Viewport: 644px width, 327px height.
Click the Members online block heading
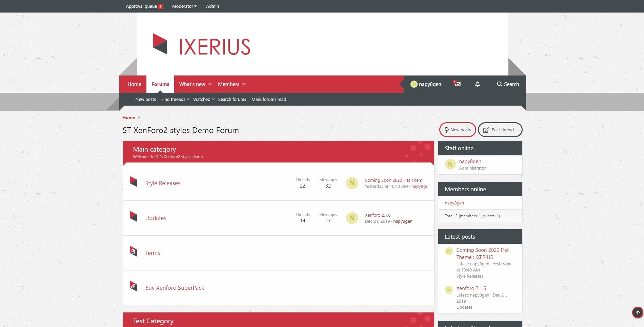[x=465, y=189]
